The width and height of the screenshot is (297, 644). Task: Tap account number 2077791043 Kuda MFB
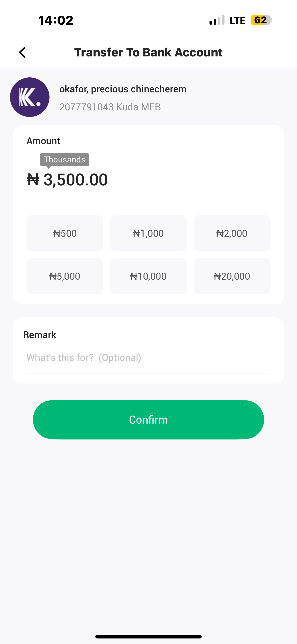tap(110, 107)
